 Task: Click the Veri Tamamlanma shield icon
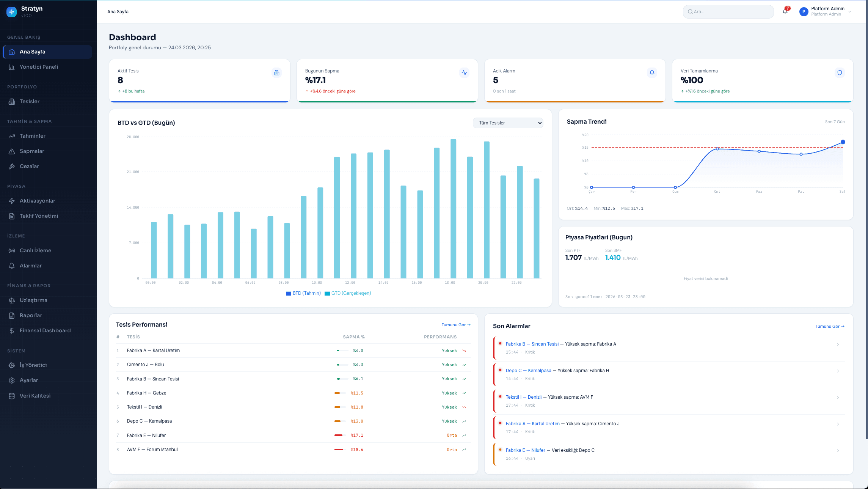click(840, 72)
